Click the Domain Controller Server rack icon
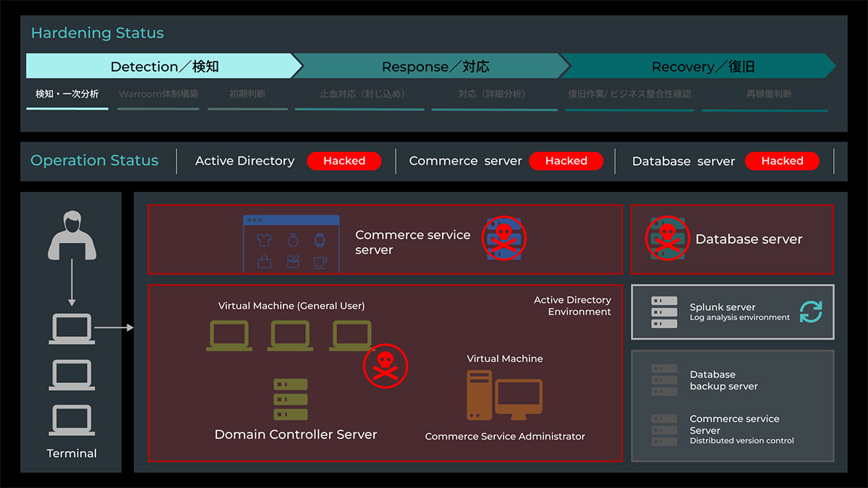 click(291, 399)
